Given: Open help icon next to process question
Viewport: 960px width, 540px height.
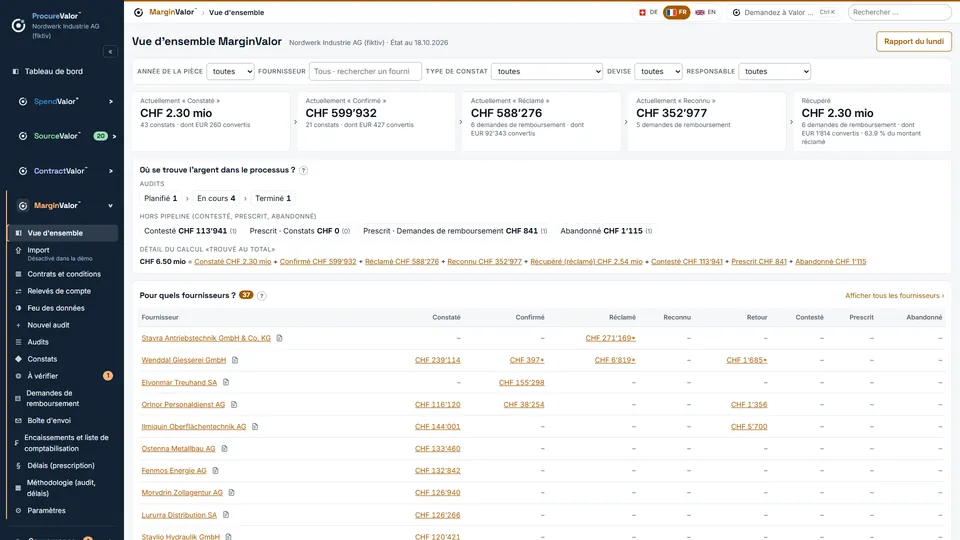Looking at the screenshot, I should coord(303,170).
